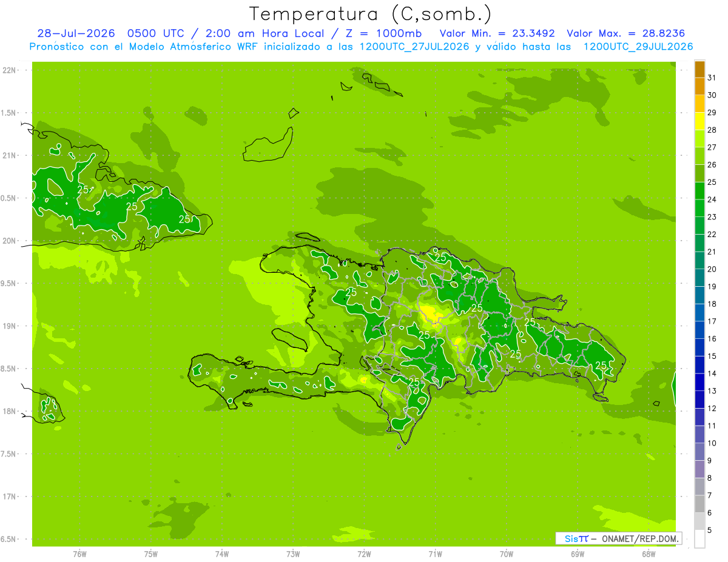Click the '22N' latitude label
This screenshot has width=728, height=562.
10,70
